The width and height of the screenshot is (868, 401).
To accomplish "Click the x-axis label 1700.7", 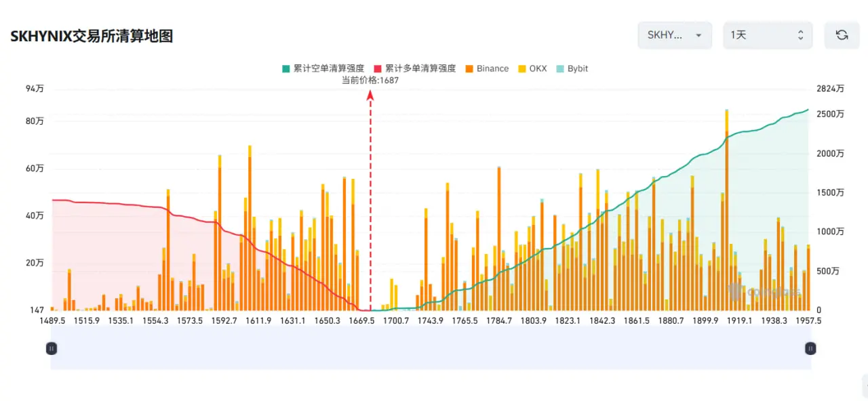I will click(x=397, y=321).
